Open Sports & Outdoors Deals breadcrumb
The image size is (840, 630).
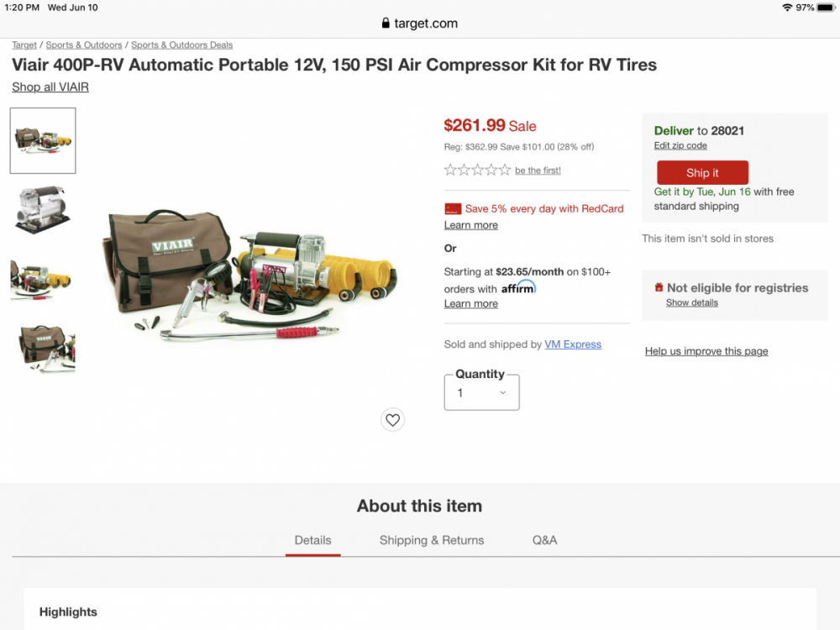pos(181,45)
